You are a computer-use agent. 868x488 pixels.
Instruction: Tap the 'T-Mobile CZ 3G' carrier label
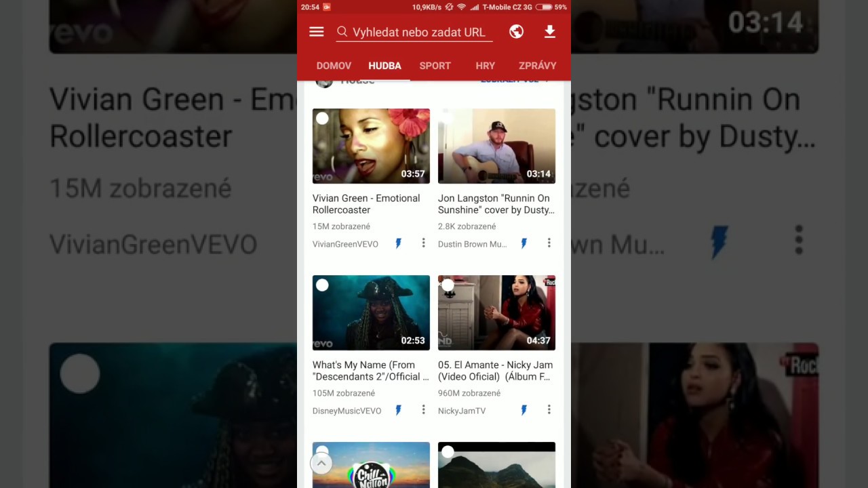[x=507, y=7]
